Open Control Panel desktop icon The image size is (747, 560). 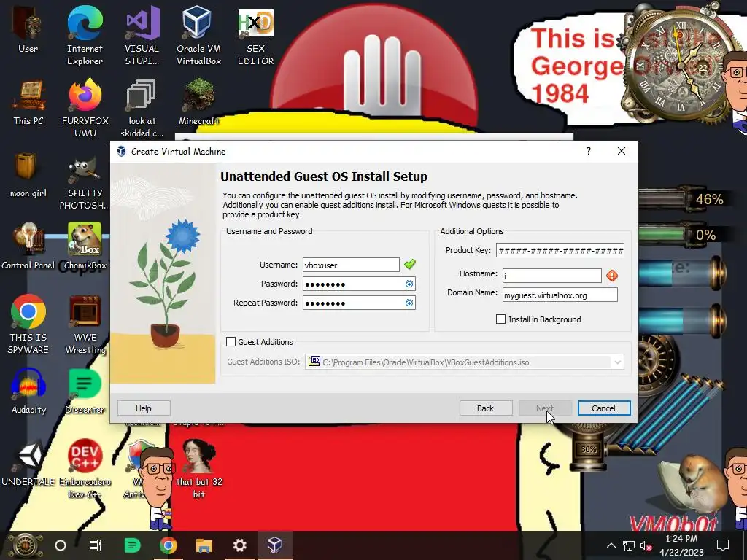(x=28, y=246)
